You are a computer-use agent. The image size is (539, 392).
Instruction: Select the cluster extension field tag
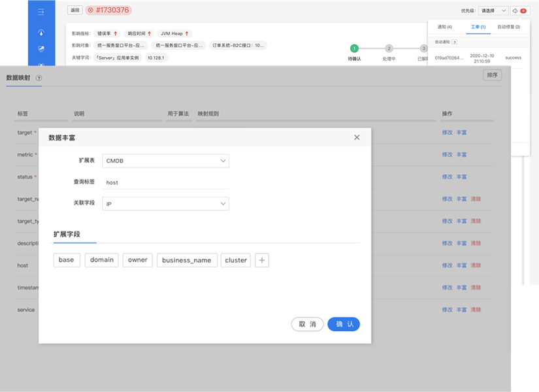pyautogui.click(x=236, y=260)
